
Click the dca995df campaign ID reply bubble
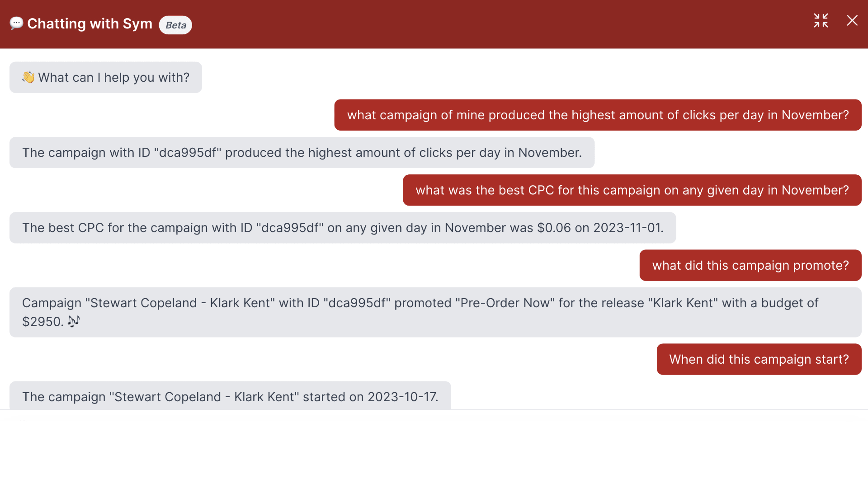[302, 152]
